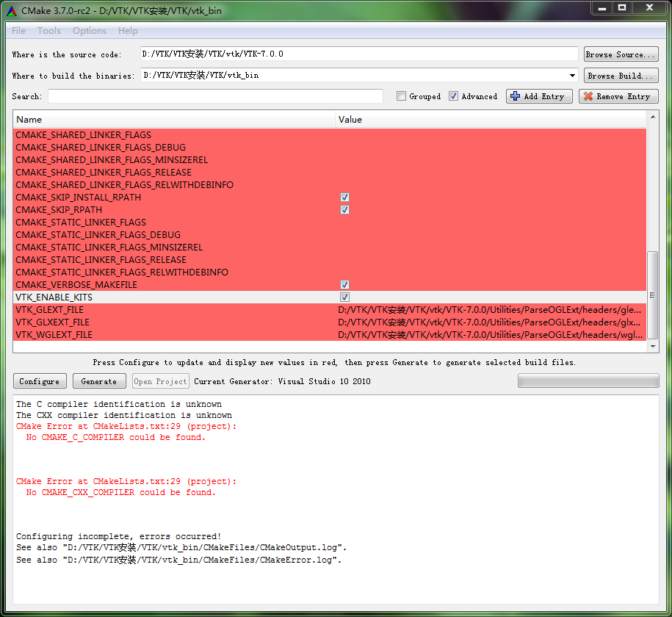Select the CMAKE_SHARED_LINKER_FLAGS_MINSIZEREL row

[x=330, y=160]
